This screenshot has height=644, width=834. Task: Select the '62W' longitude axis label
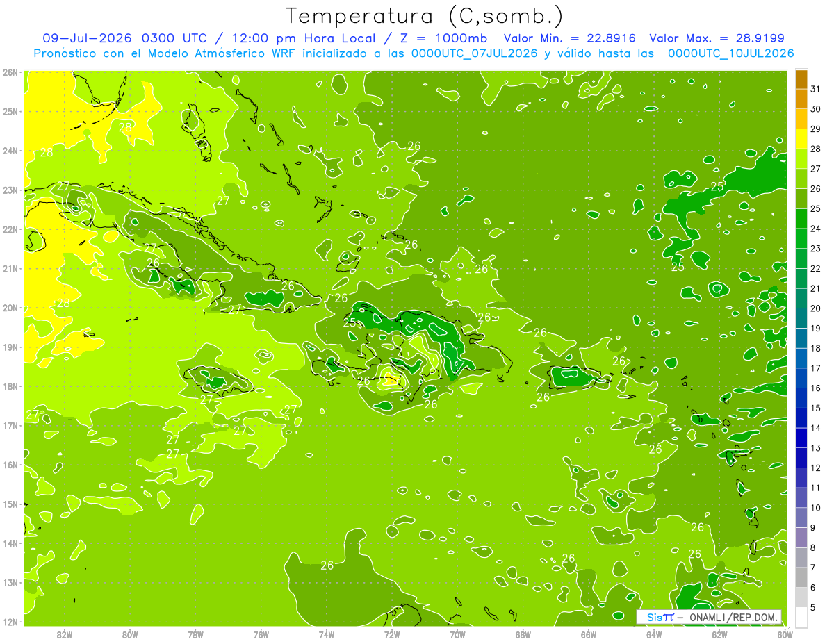(x=719, y=634)
